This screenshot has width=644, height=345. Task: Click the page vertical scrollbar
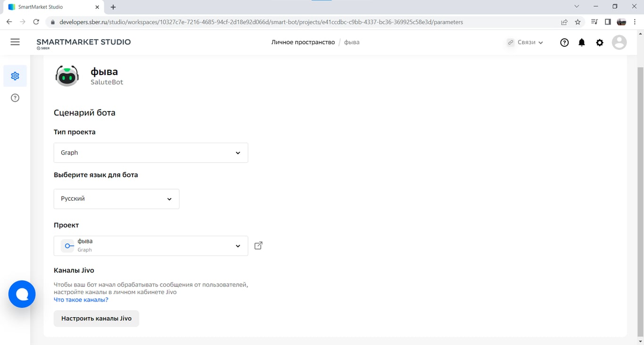click(640, 202)
